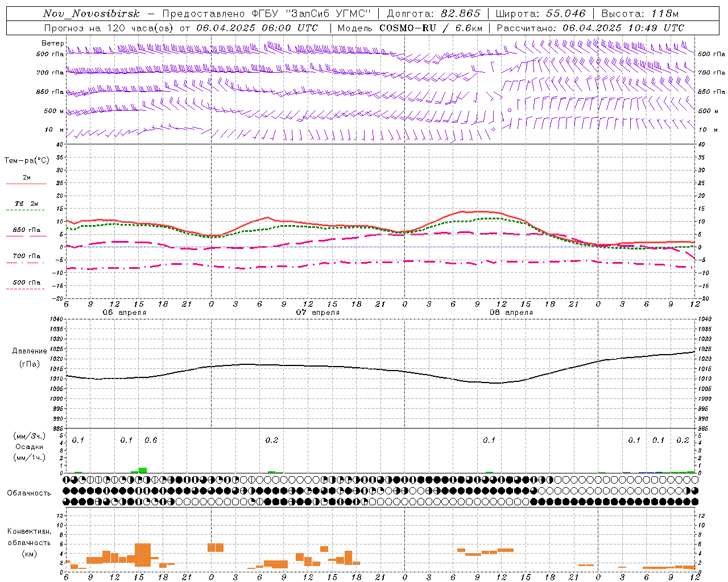The height and width of the screenshot is (582, 728).
Task: Click the dotted green Td legend line sample
Action: 25,210
